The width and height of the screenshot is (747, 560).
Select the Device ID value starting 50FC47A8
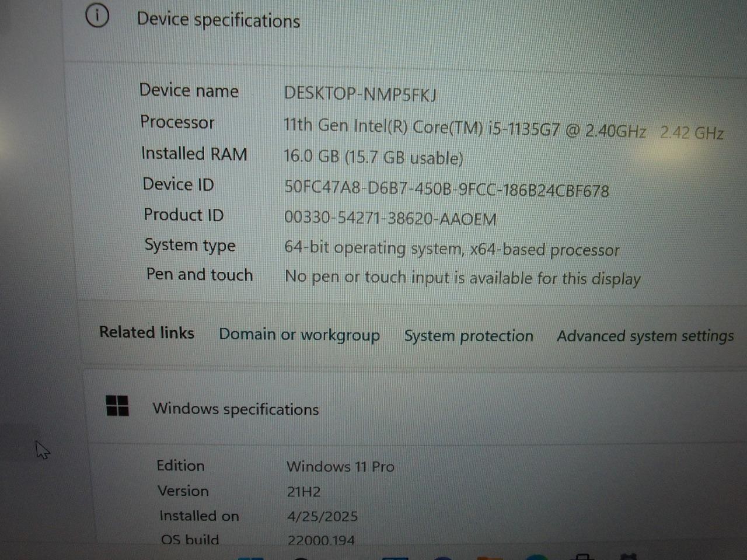click(x=446, y=189)
